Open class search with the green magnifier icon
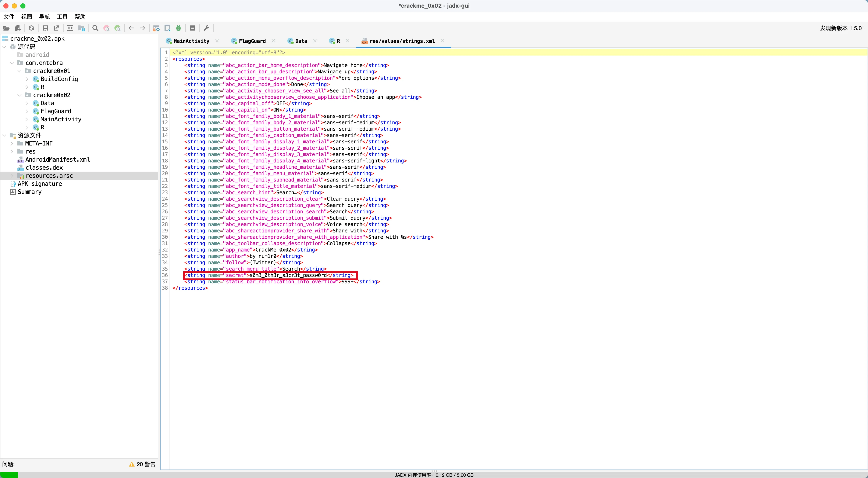This screenshot has width=868, height=478. point(118,28)
